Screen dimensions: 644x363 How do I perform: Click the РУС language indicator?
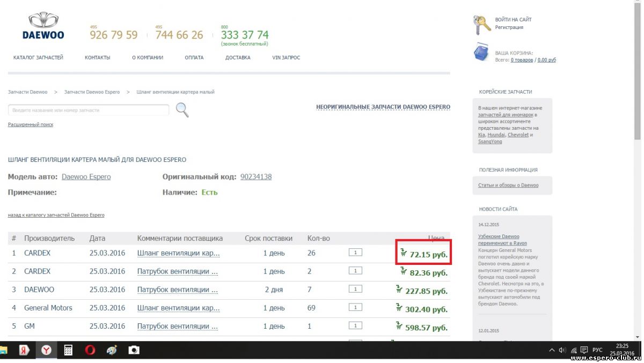click(597, 350)
